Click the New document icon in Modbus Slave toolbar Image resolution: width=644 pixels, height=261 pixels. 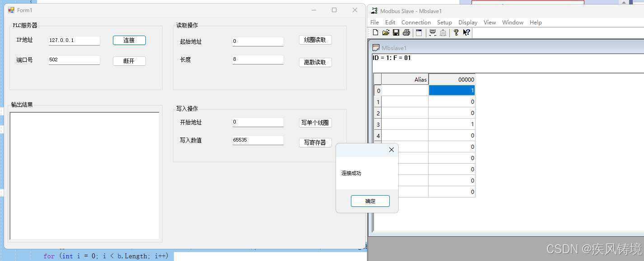point(375,32)
